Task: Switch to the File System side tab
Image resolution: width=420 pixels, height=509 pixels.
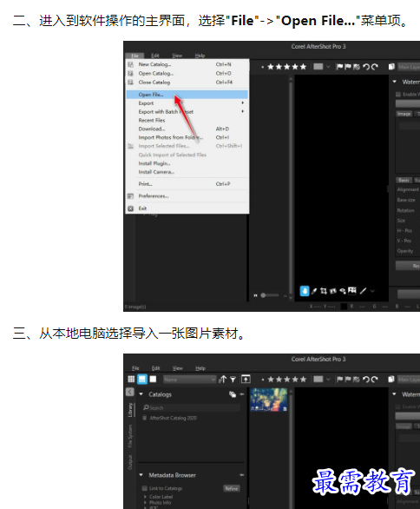Action: [x=130, y=436]
